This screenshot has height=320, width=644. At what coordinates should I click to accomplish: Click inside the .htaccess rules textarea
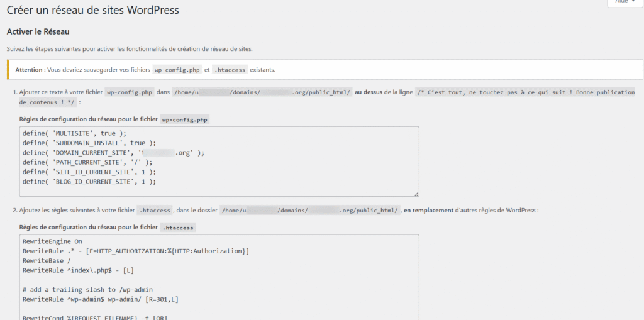219,277
